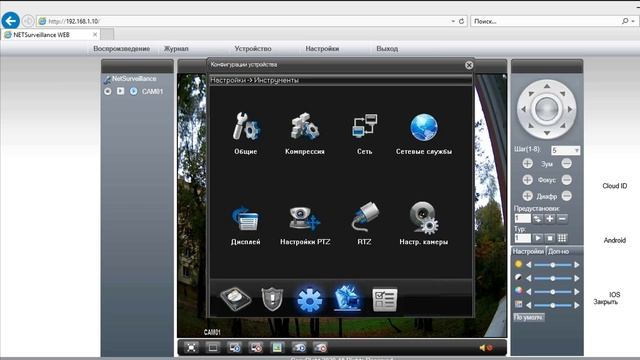Click the blue play stream icon for CAM01
640x360 pixels.
pos(133,91)
